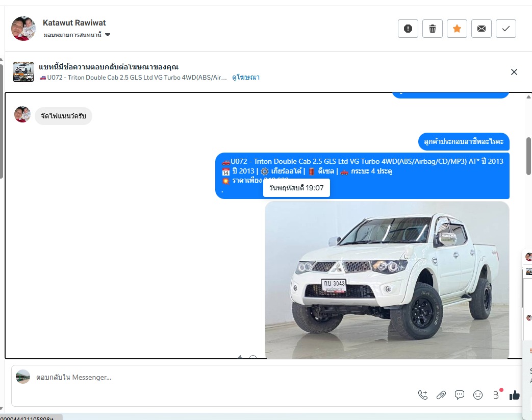Click the left panel scrollbar thumb
This screenshot has width=532, height=420.
click(x=2, y=120)
